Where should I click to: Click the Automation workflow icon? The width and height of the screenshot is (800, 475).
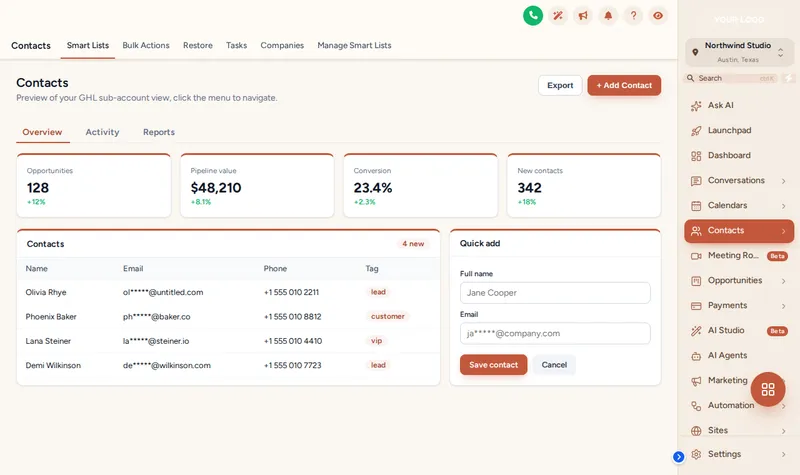(x=696, y=406)
